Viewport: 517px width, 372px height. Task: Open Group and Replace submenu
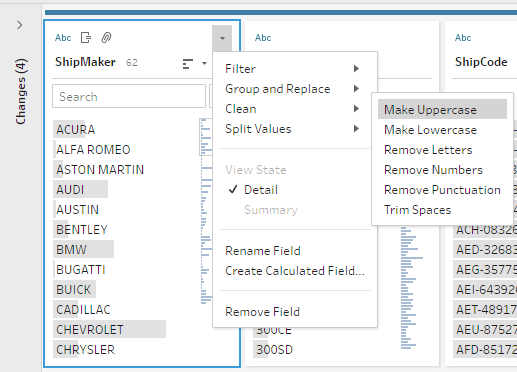pyautogui.click(x=295, y=89)
